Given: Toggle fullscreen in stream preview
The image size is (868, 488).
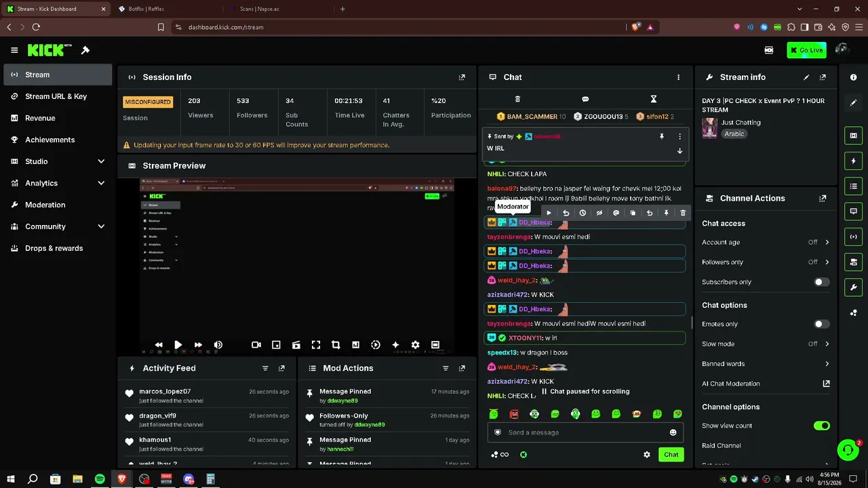Looking at the screenshot, I should click(x=316, y=345).
